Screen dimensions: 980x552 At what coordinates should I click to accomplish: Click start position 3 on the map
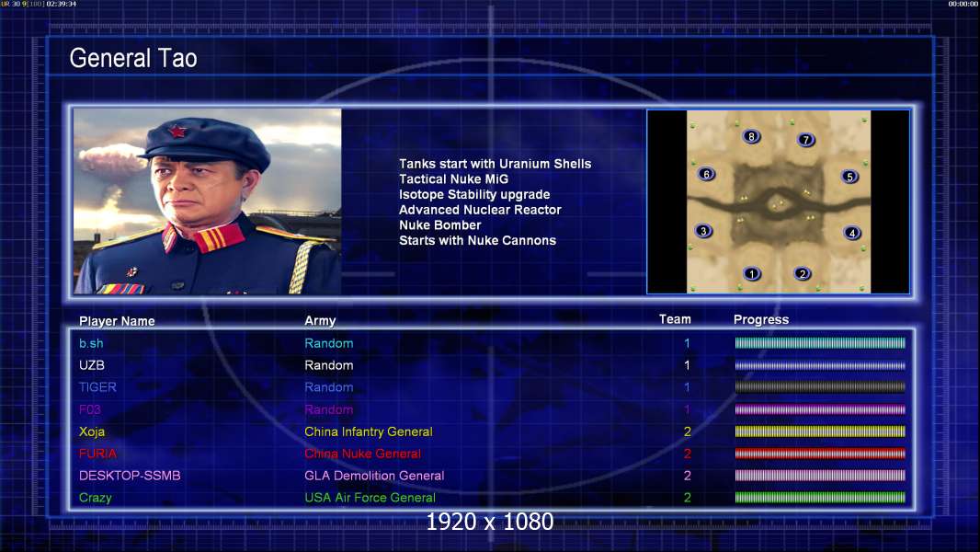pyautogui.click(x=703, y=231)
